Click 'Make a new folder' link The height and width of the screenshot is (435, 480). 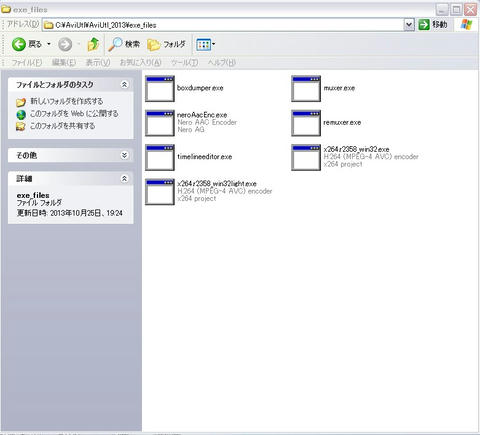click(x=67, y=101)
